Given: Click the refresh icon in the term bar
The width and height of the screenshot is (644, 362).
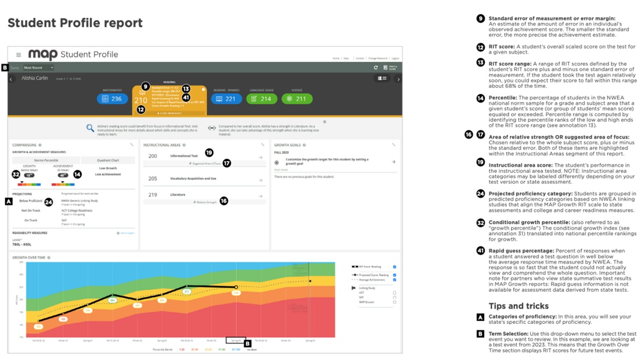Looking at the screenshot, I should pyautogui.click(x=376, y=68).
